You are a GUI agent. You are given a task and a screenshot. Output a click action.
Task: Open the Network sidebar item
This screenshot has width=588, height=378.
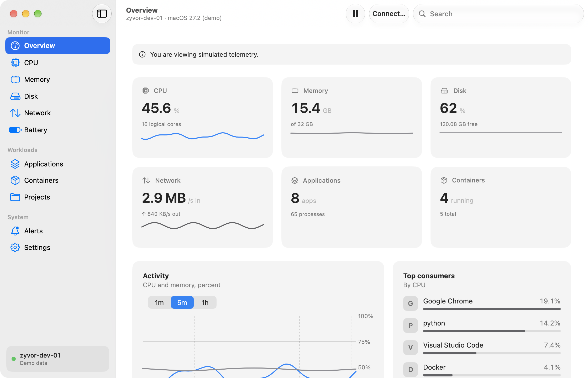coord(58,113)
